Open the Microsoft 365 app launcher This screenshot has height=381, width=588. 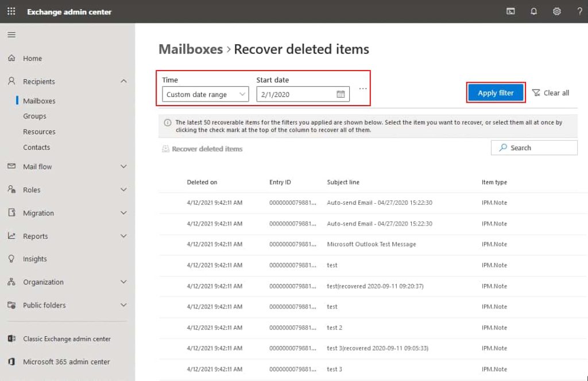(10, 11)
